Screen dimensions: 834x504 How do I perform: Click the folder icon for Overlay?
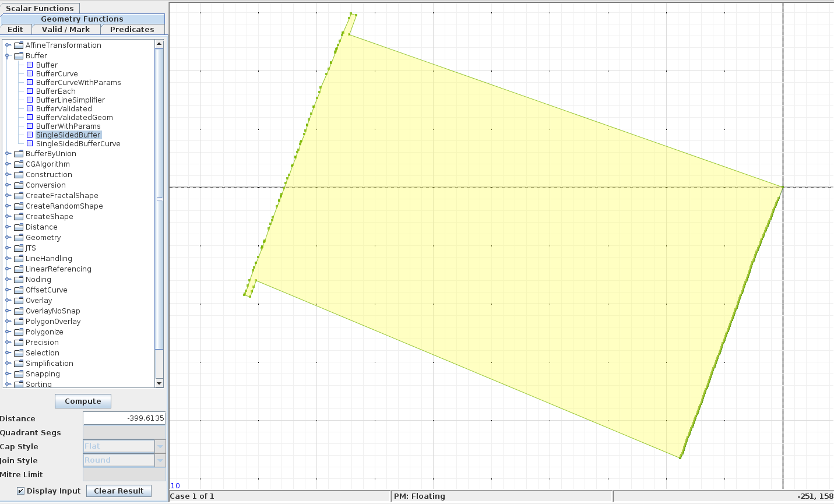[17, 300]
